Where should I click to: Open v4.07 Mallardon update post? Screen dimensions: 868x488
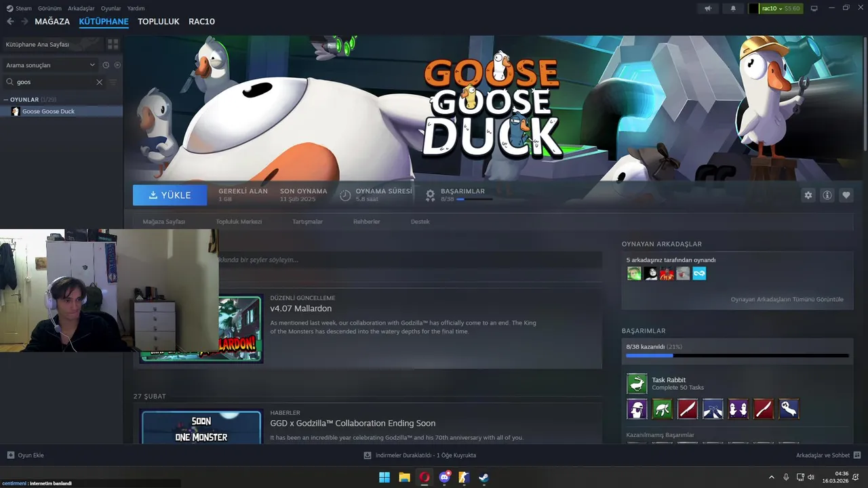(300, 308)
